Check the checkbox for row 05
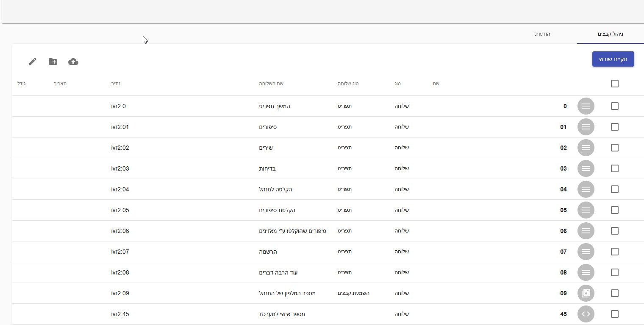The image size is (644, 325). [615, 210]
